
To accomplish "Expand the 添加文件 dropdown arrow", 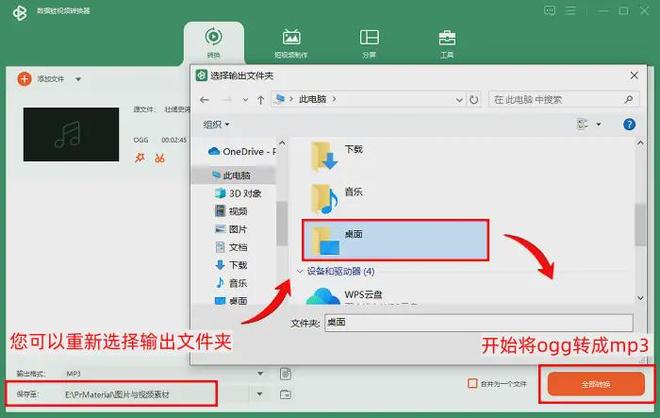I will point(78,79).
